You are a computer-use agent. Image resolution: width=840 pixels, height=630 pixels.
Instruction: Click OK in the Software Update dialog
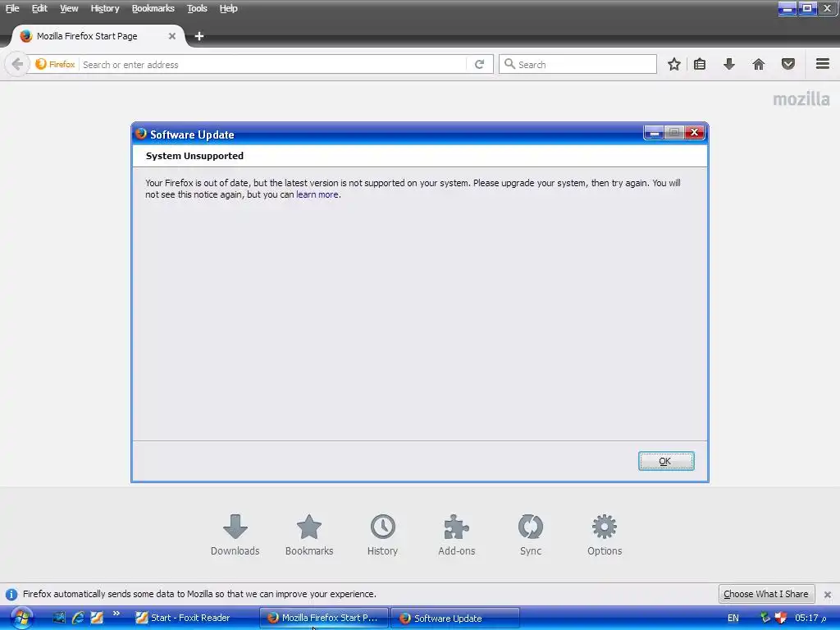(666, 461)
